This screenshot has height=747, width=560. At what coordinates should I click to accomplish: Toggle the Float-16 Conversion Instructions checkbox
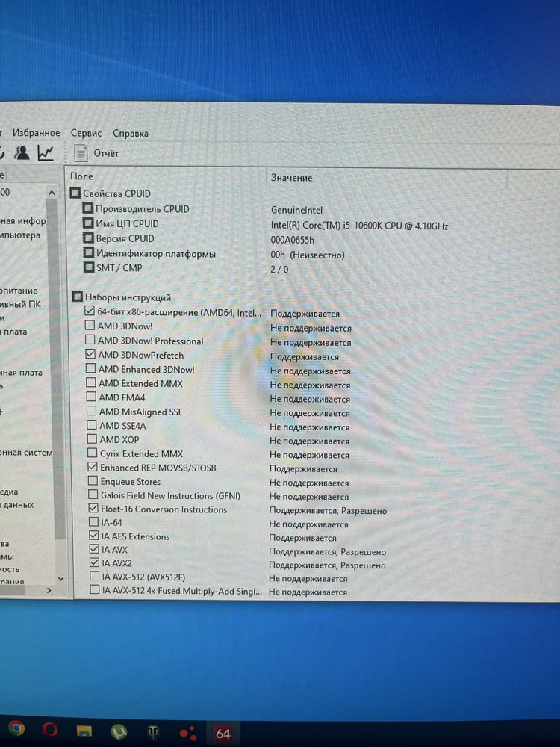pos(93,508)
